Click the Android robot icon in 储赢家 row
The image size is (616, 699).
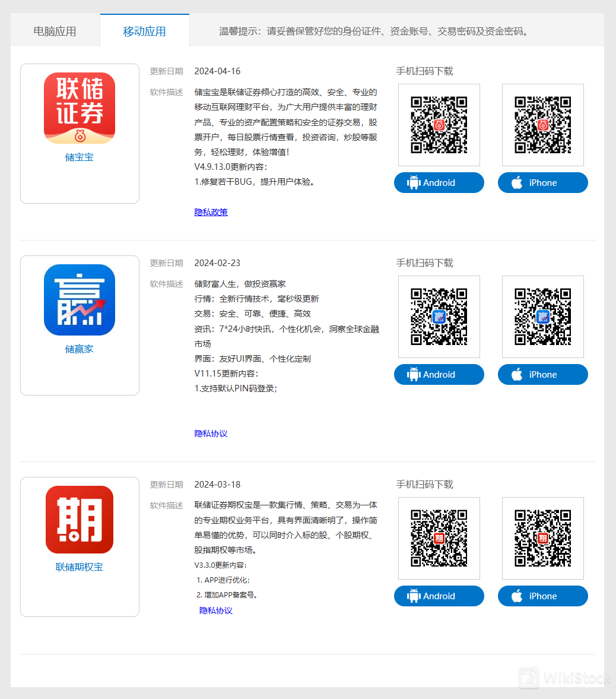(x=414, y=374)
